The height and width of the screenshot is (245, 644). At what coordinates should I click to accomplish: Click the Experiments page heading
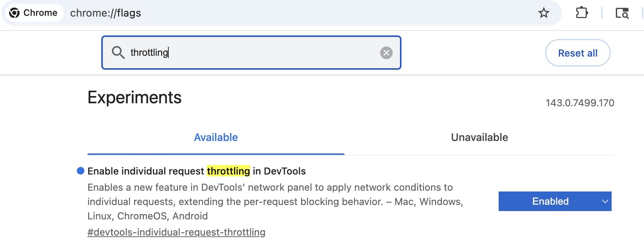(134, 97)
